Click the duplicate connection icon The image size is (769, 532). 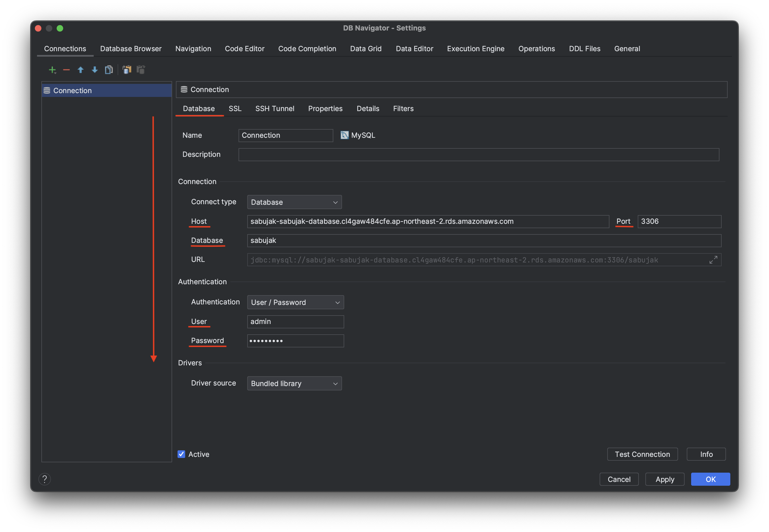coord(109,70)
